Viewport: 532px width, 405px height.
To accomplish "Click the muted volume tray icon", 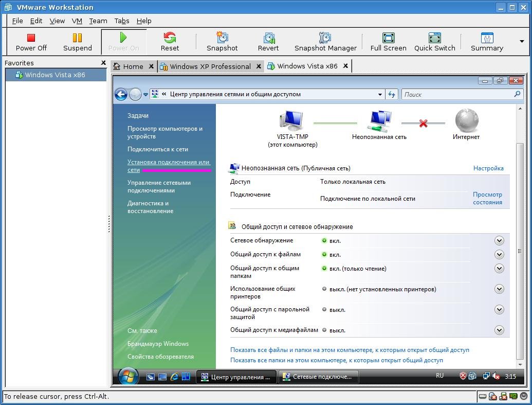I will point(496,376).
